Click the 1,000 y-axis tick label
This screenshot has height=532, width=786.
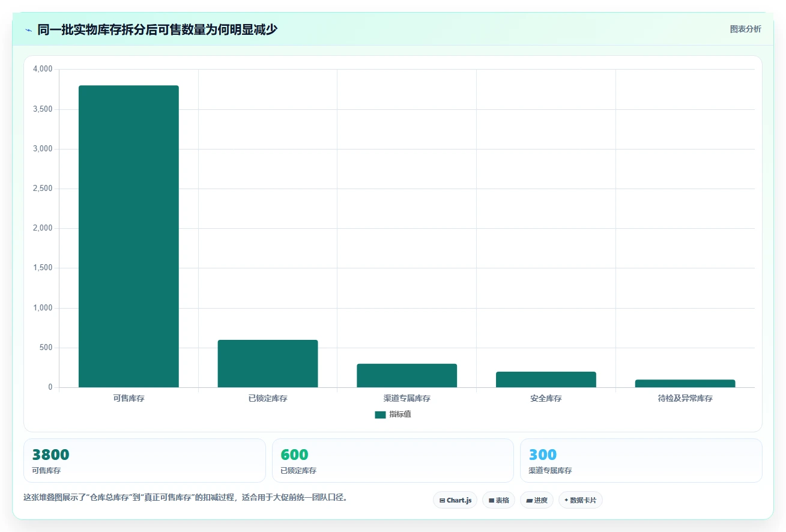coord(42,308)
